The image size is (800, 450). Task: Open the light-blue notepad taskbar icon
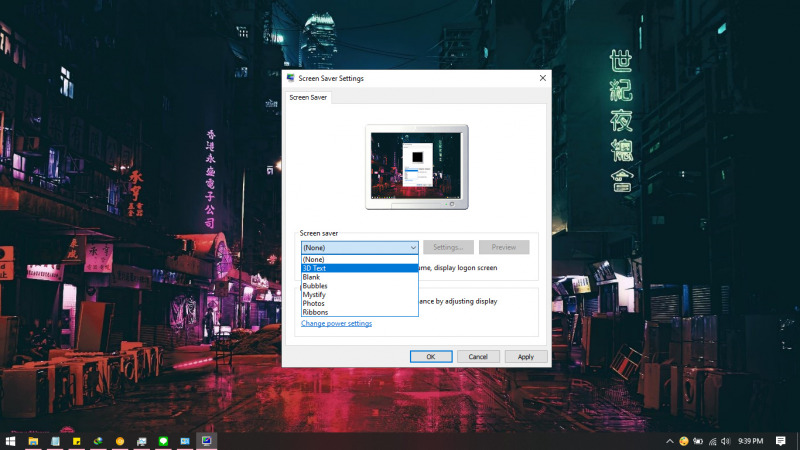point(55,441)
